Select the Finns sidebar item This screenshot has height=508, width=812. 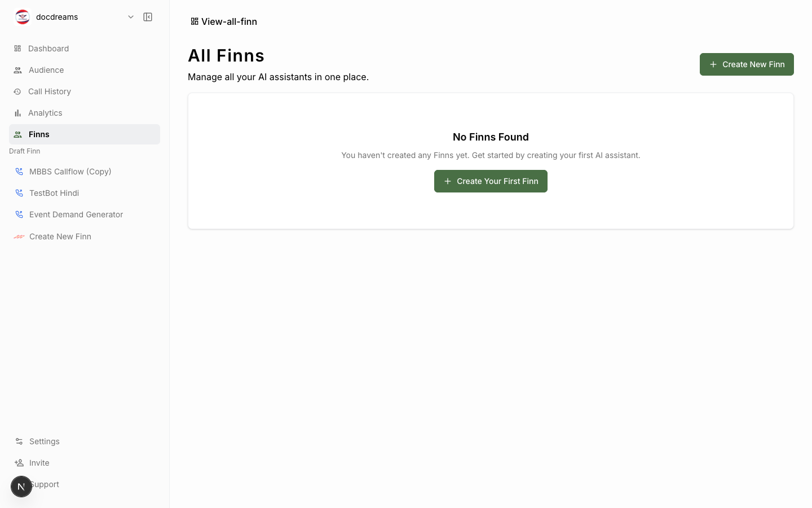point(85,134)
